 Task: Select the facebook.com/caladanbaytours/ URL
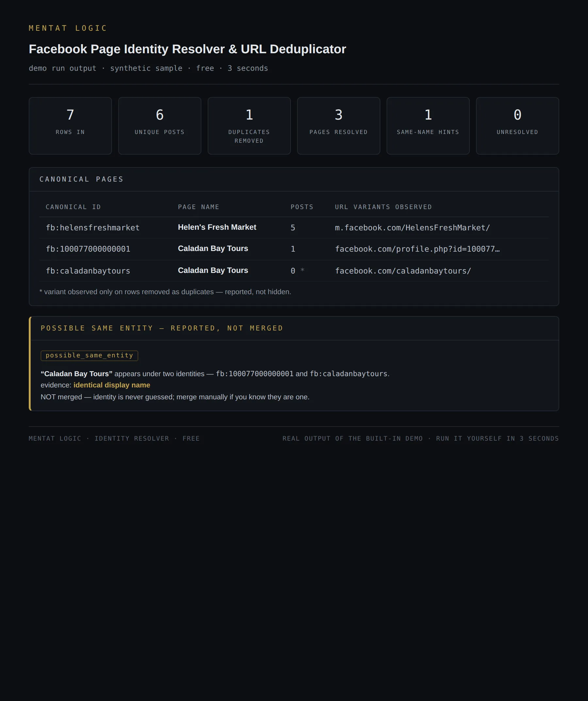click(x=403, y=271)
